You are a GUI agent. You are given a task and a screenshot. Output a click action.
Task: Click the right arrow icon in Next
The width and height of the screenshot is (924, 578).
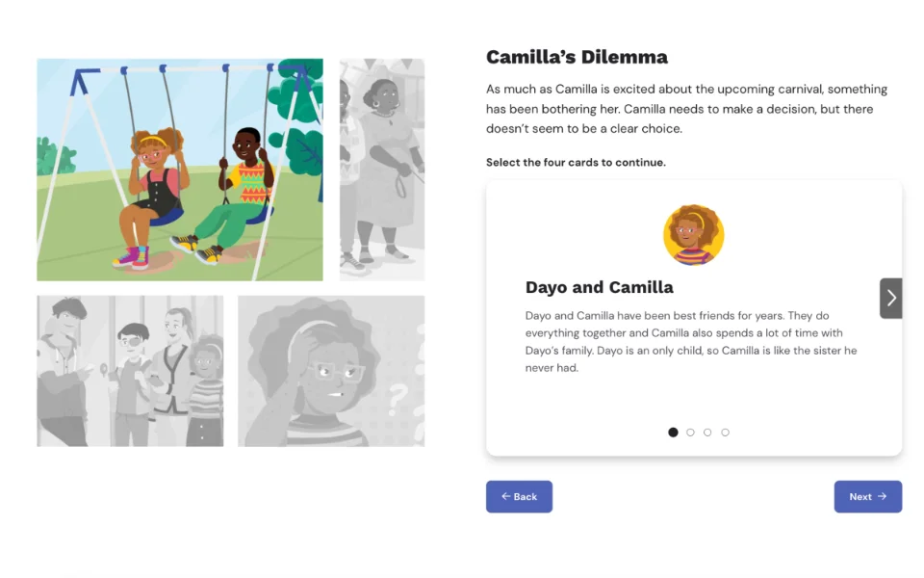882,497
